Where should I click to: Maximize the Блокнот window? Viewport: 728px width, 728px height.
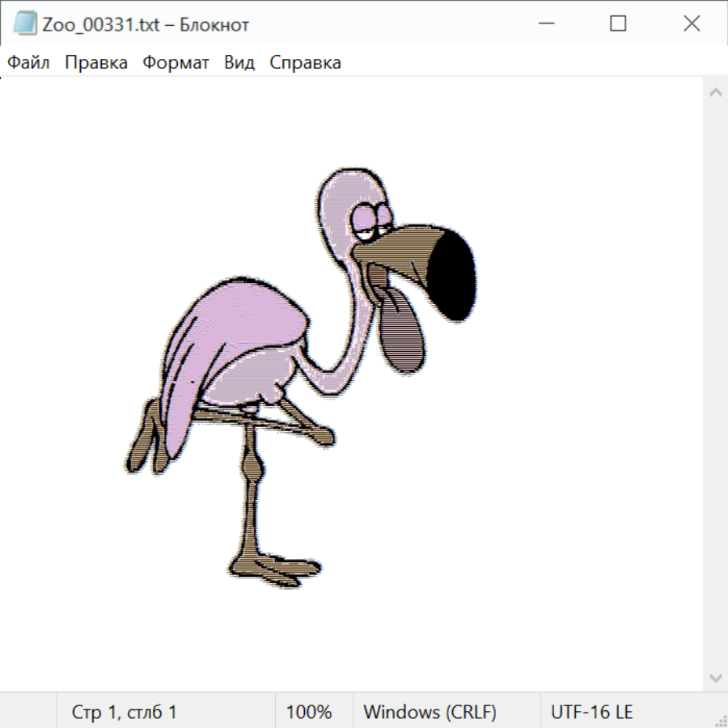click(618, 23)
